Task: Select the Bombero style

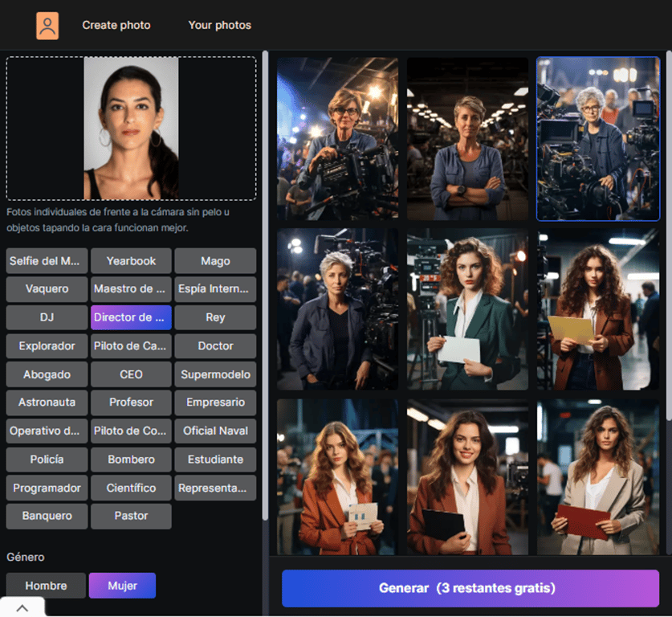Action: (131, 460)
